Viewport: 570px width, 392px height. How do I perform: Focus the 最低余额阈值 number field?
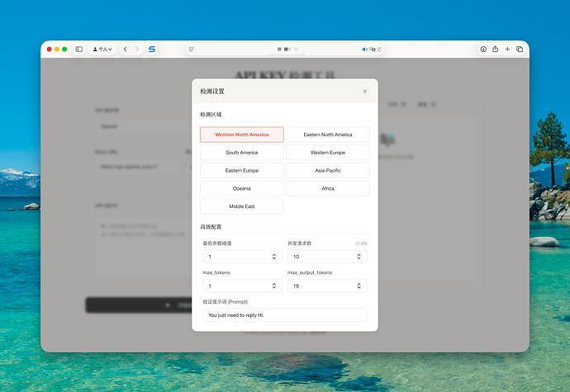click(x=242, y=257)
